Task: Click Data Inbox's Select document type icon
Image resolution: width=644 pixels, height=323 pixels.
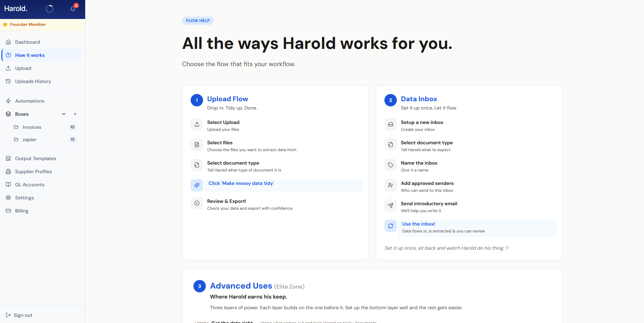Action: [x=391, y=145]
